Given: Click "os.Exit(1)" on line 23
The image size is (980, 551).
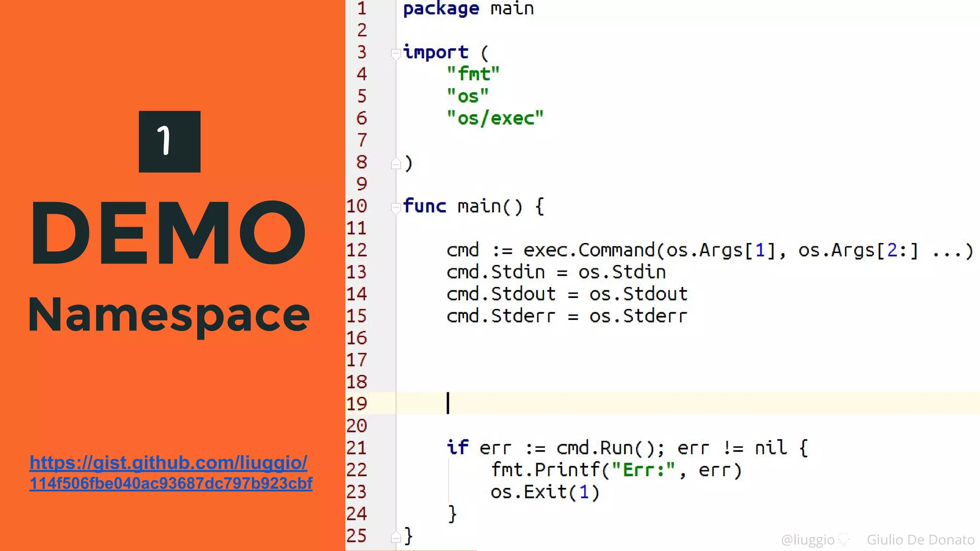Looking at the screenshot, I should click(x=545, y=492).
